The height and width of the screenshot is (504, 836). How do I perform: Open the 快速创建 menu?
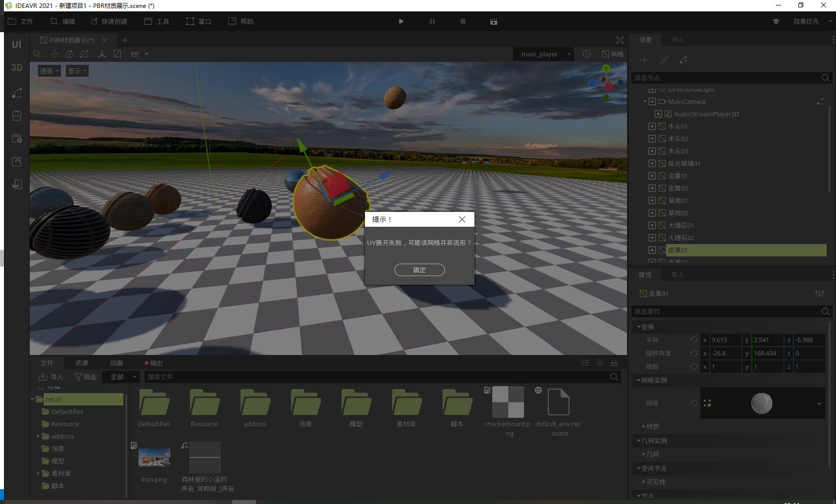pyautogui.click(x=109, y=21)
